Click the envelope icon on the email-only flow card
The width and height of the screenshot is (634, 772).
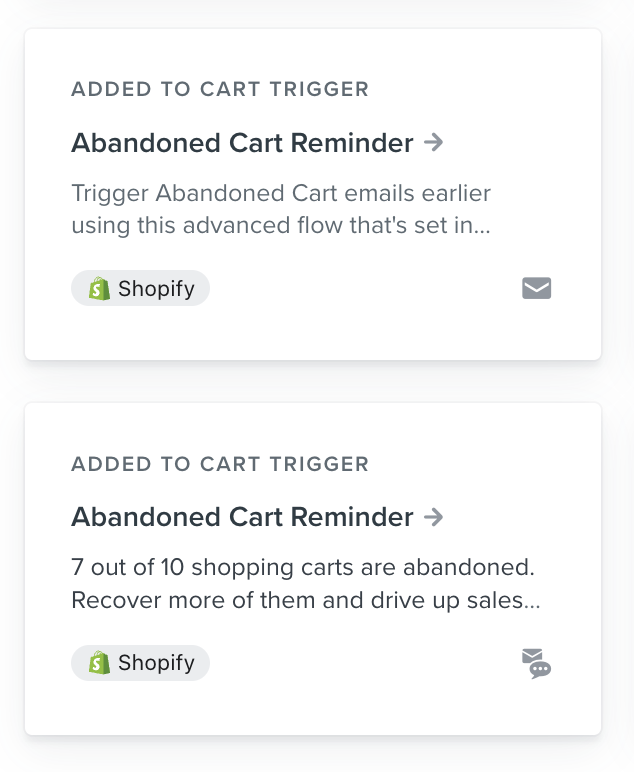click(537, 289)
